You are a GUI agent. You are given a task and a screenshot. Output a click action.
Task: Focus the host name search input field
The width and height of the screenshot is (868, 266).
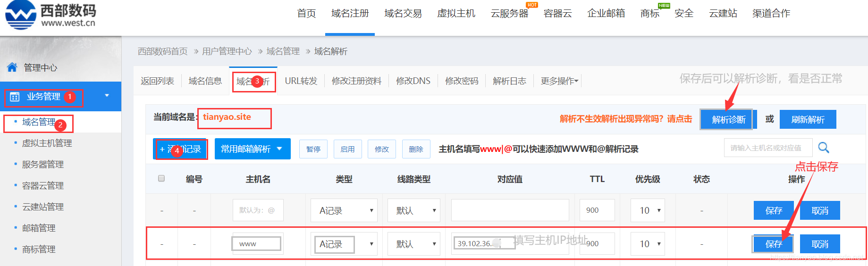click(768, 148)
